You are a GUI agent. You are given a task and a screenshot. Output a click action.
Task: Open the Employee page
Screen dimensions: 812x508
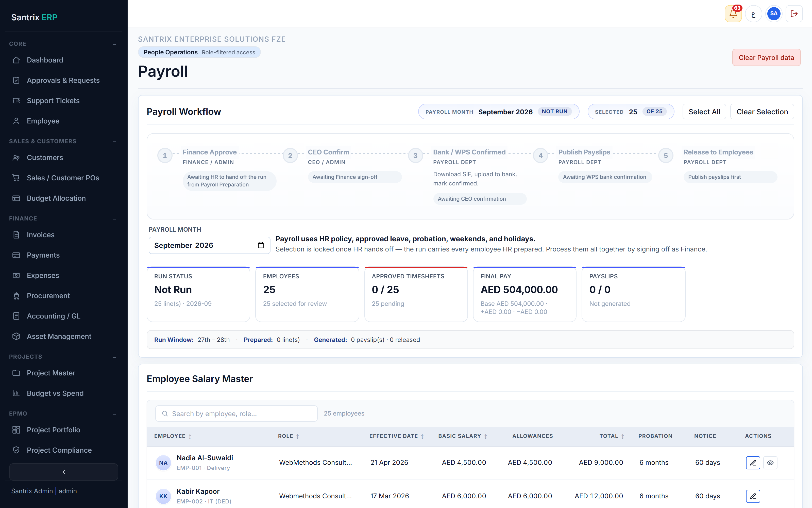64,121
